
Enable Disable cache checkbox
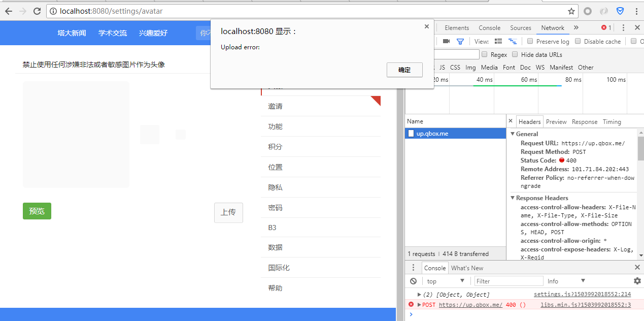[x=578, y=41]
